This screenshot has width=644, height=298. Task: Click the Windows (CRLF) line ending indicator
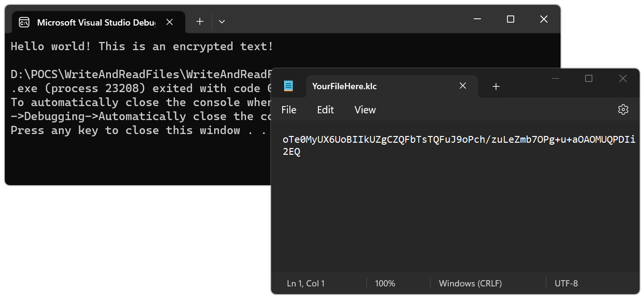coord(470,284)
